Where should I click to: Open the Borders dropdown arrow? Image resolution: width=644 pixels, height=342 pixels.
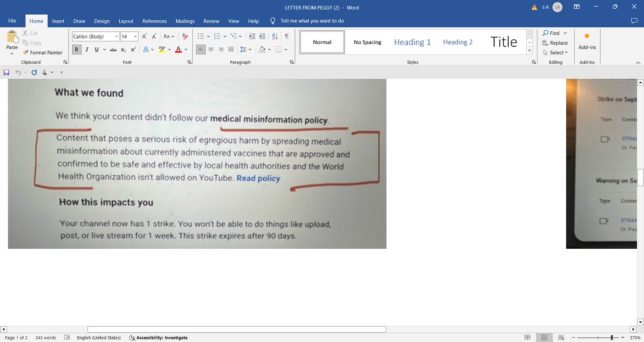[x=286, y=49]
